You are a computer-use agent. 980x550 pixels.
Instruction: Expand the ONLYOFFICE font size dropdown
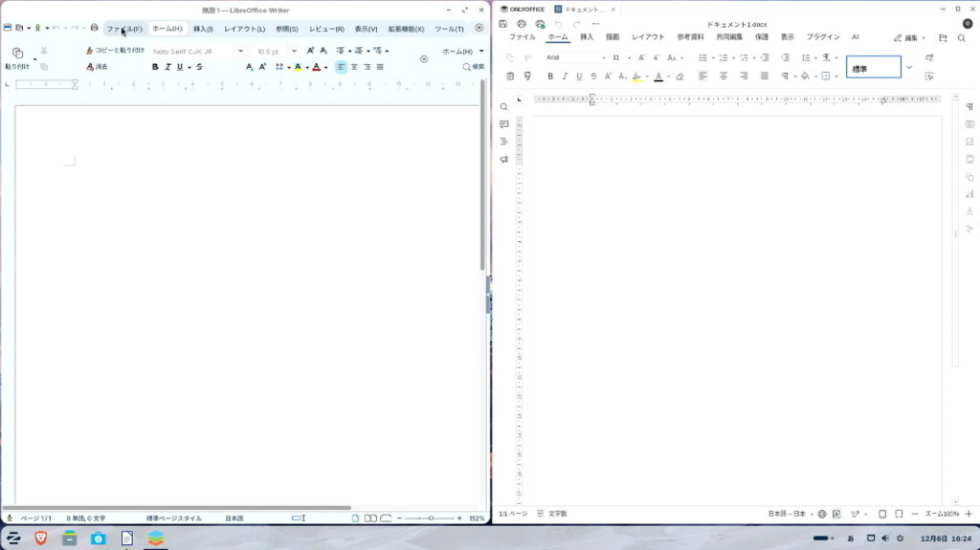click(630, 57)
